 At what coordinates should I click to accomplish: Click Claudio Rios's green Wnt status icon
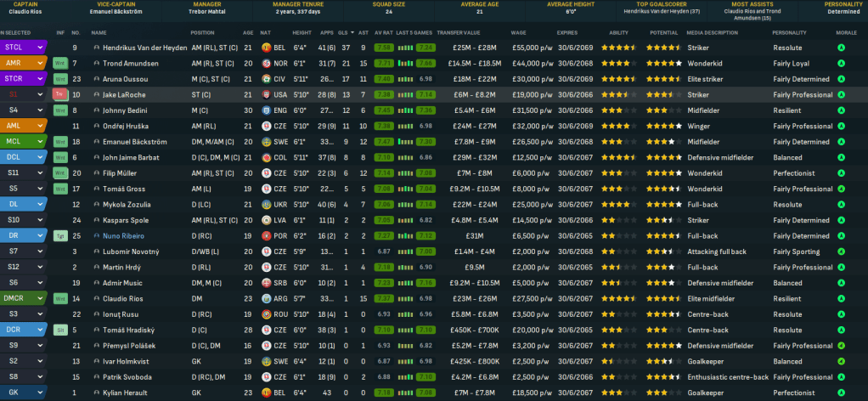click(x=60, y=298)
